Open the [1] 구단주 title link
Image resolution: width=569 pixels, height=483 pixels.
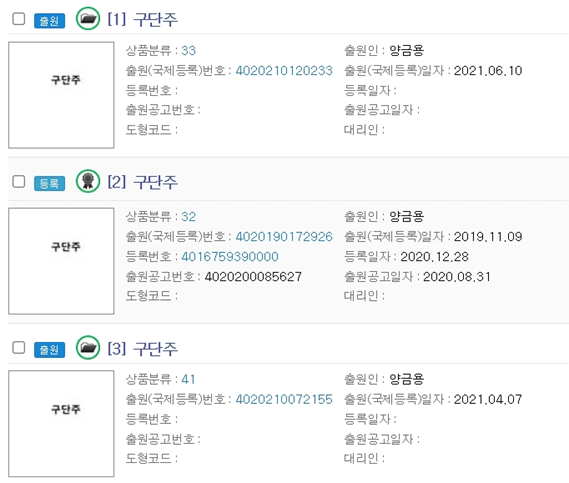[143, 19]
